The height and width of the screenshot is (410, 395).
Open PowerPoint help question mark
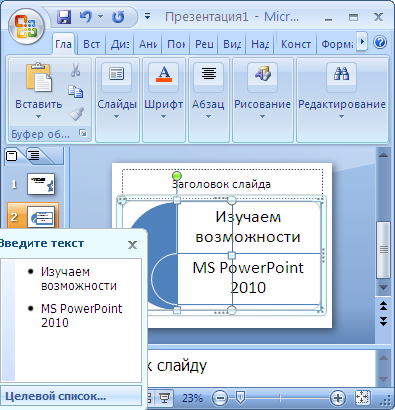380,42
